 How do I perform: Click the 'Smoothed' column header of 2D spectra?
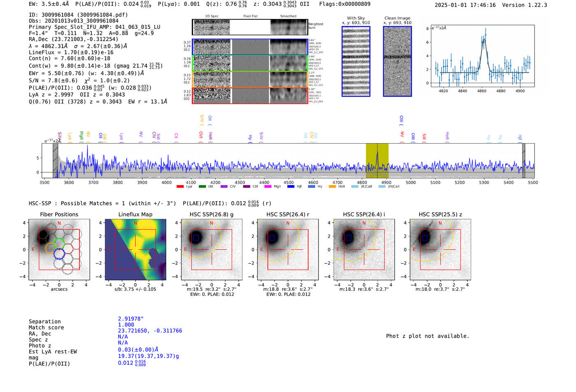click(288, 16)
